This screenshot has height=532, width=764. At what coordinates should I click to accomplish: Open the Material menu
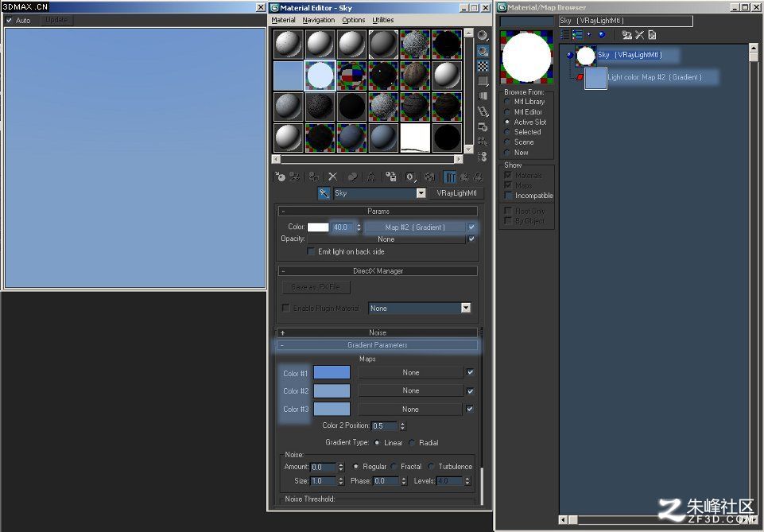[283, 20]
